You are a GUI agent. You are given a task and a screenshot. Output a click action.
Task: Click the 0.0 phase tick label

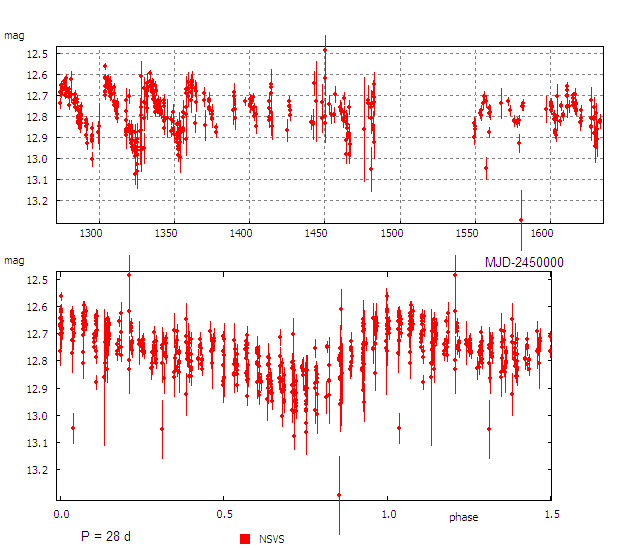coord(61,514)
